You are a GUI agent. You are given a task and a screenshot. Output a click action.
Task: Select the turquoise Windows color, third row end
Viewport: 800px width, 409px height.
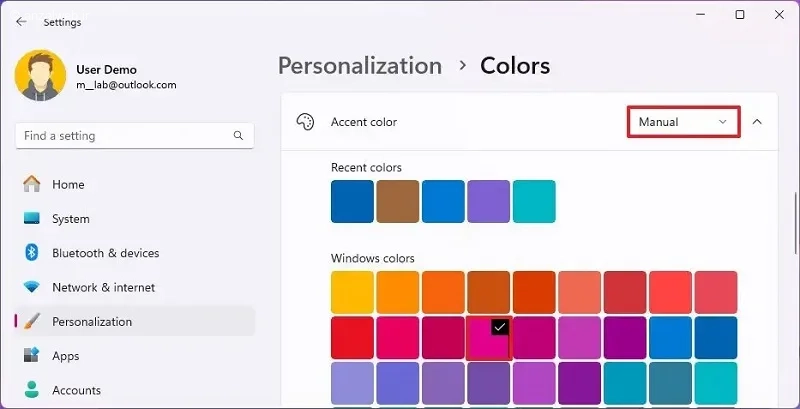716,384
